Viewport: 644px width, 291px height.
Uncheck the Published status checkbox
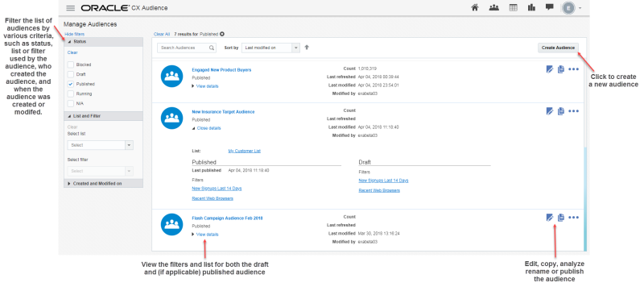click(x=71, y=84)
